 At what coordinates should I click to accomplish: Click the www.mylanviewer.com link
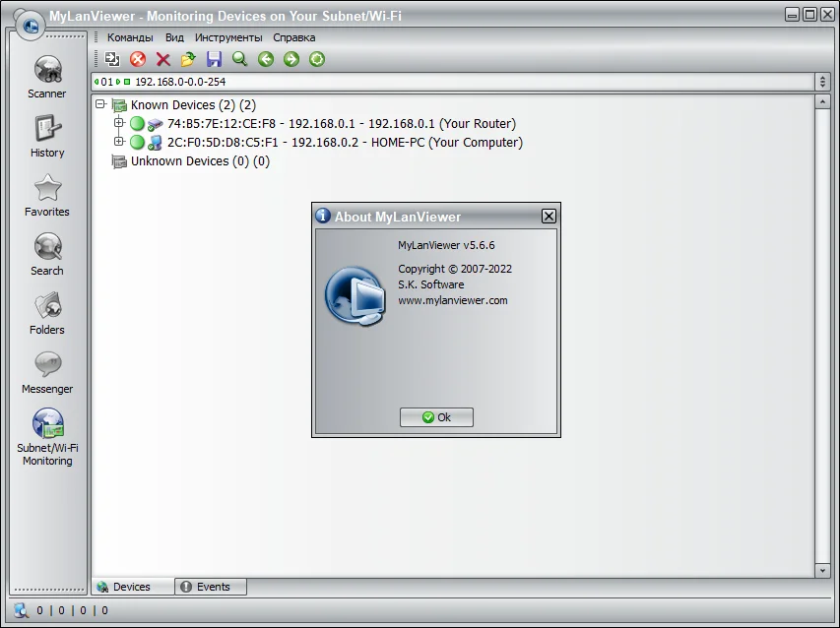tap(453, 300)
